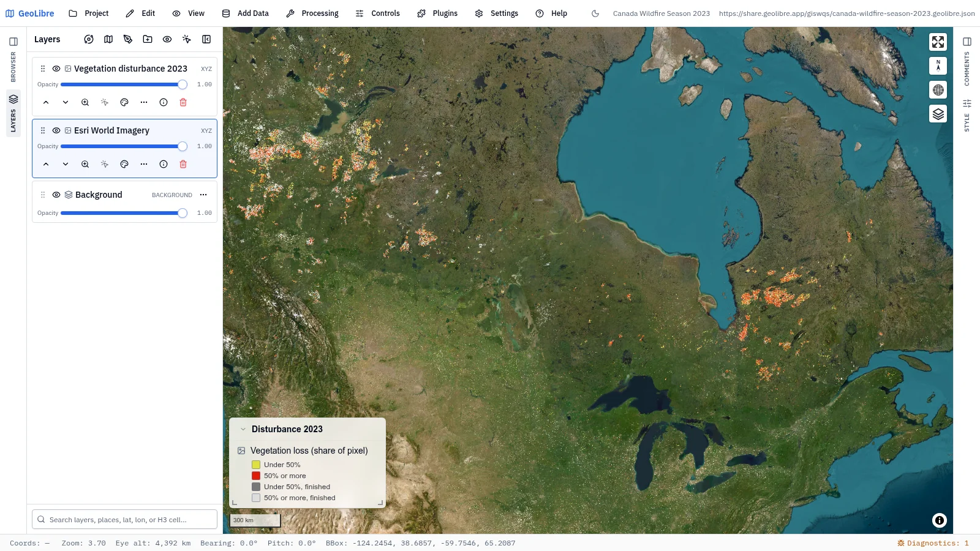
Task: Open more options for Background layer
Action: (203, 195)
